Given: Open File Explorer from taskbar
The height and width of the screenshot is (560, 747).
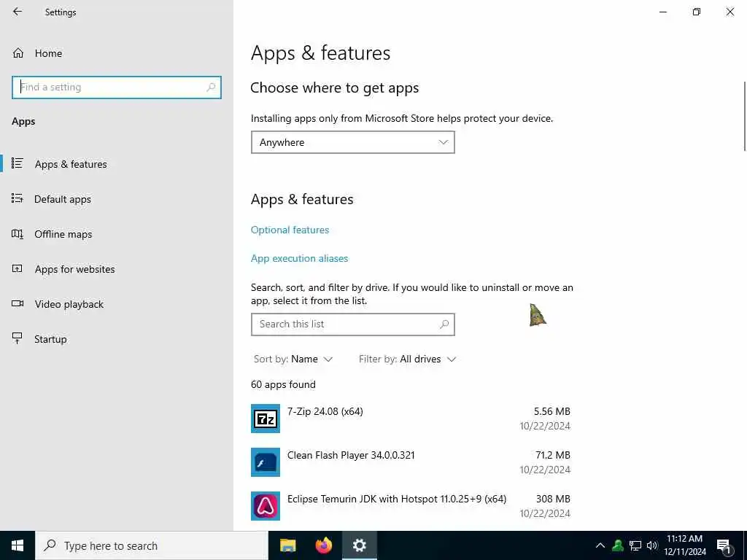Looking at the screenshot, I should [287, 545].
